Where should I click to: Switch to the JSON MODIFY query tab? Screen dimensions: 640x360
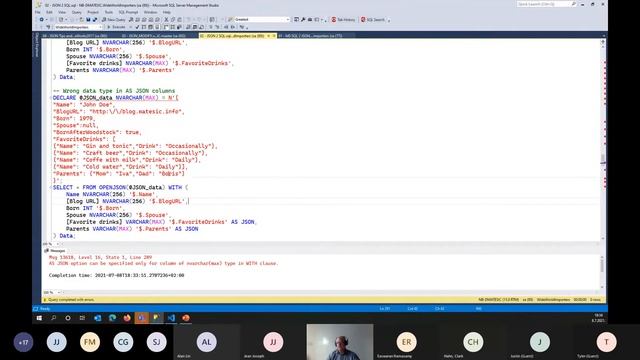[x=154, y=36]
